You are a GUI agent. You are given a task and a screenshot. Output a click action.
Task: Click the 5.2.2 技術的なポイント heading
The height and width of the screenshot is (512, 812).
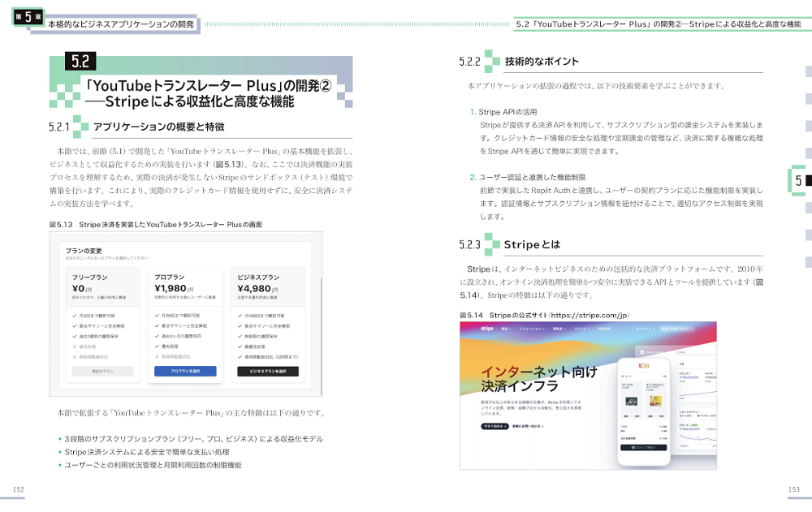(519, 61)
